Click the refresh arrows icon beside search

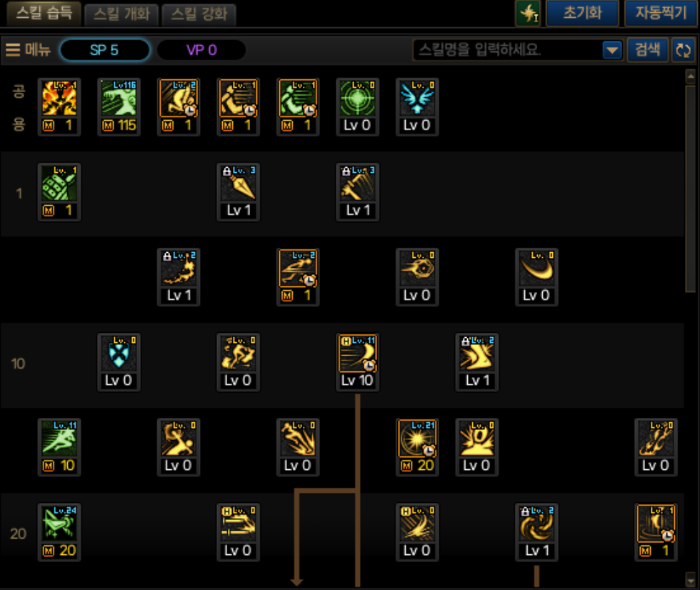pyautogui.click(x=683, y=50)
